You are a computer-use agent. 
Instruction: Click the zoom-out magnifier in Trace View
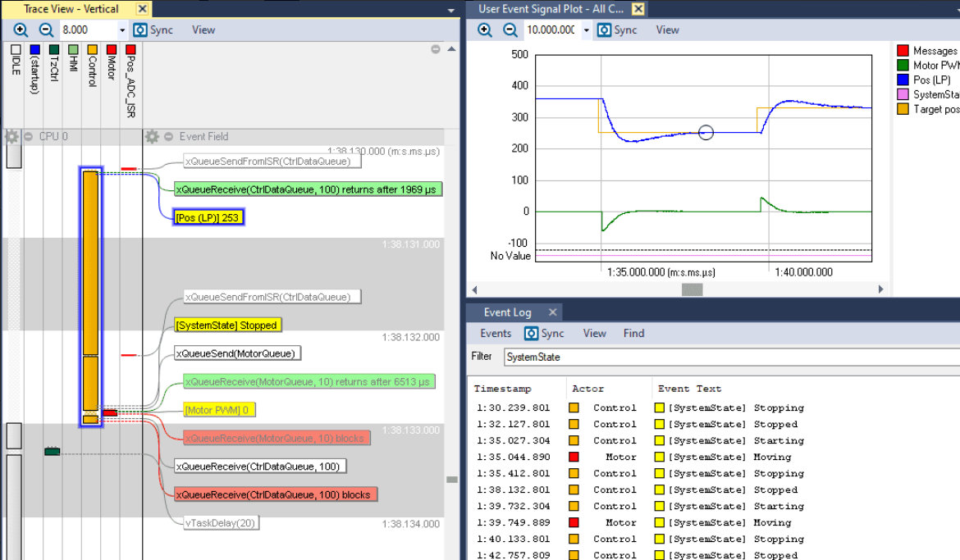pyautogui.click(x=47, y=30)
